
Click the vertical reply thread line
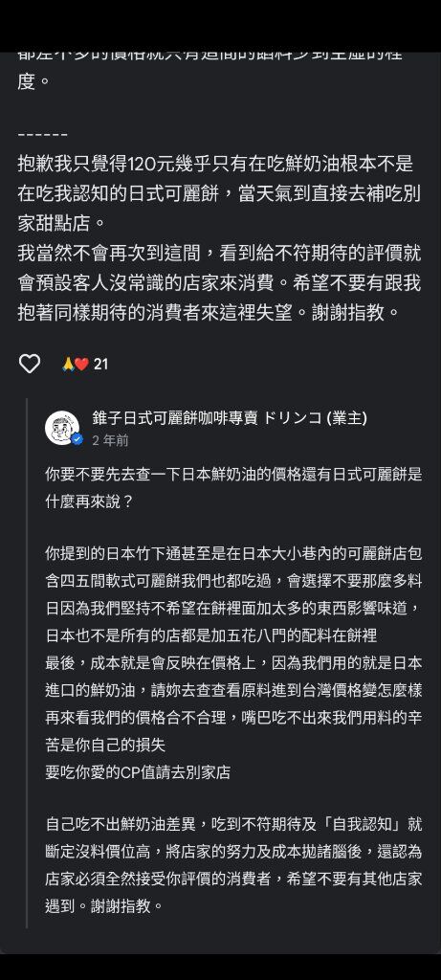pos(27,662)
